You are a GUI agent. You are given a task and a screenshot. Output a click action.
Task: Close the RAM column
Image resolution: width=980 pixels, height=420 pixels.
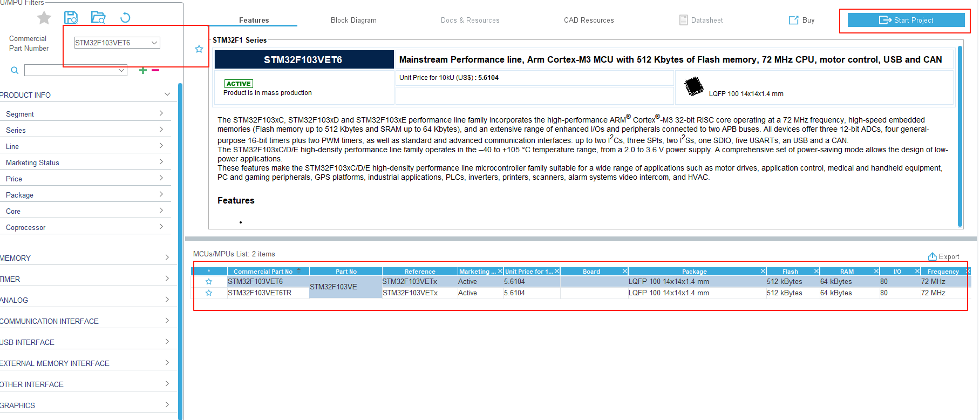[876, 272]
